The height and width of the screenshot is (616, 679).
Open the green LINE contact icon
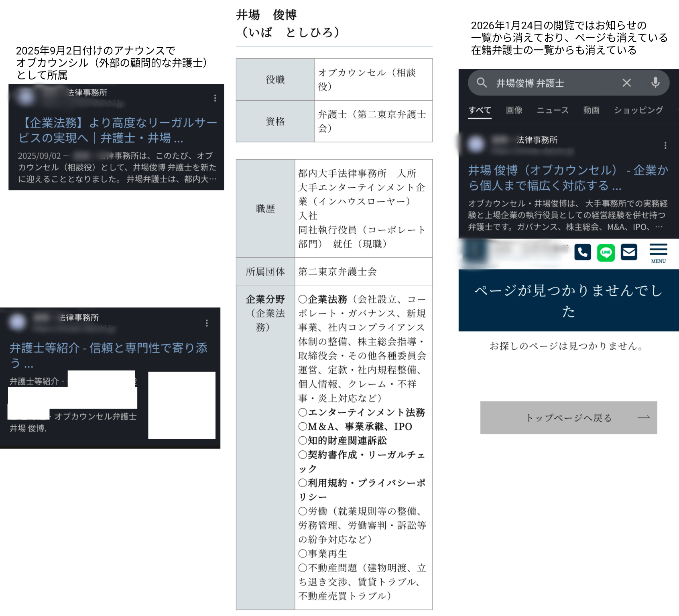606,253
